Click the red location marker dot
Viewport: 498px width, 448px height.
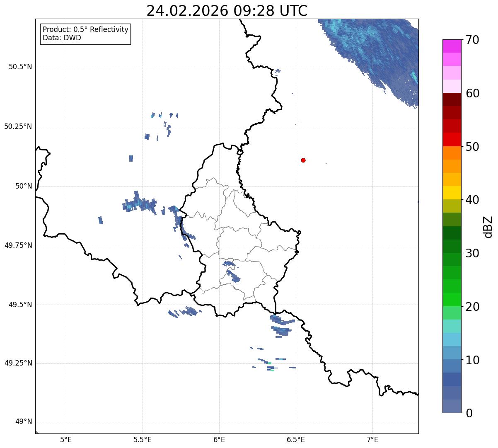[303, 160]
